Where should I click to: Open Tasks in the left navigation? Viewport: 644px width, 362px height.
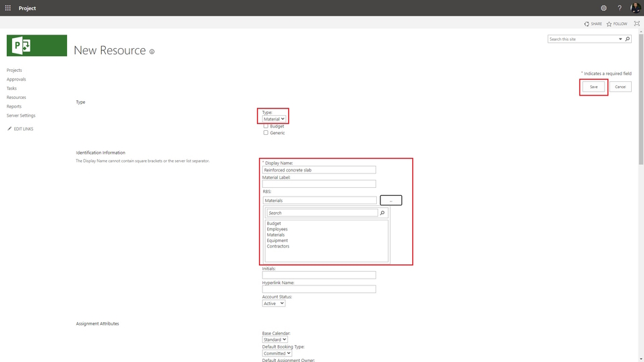point(12,88)
